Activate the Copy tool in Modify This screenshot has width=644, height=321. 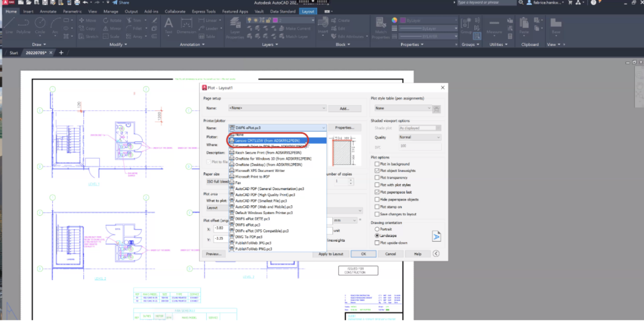coord(87,28)
